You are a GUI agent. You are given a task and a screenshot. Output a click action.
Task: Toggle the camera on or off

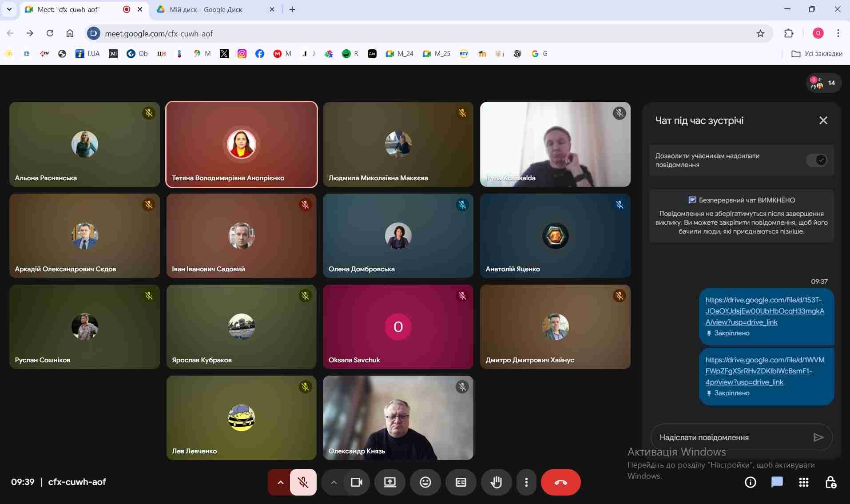pyautogui.click(x=356, y=482)
